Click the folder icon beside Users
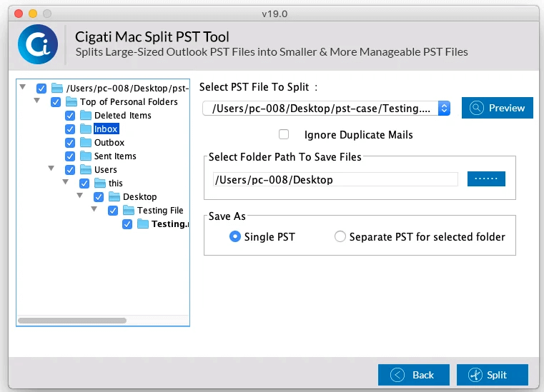 pyautogui.click(x=85, y=169)
